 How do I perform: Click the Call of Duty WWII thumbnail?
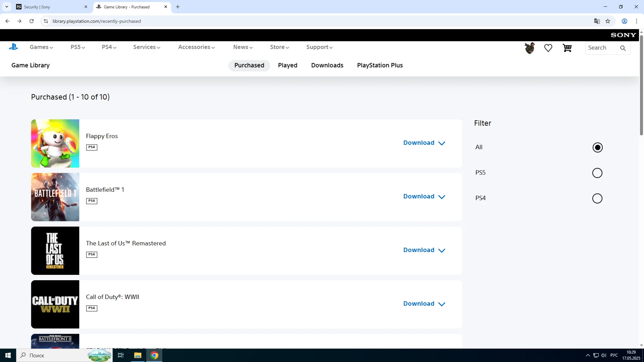55,304
